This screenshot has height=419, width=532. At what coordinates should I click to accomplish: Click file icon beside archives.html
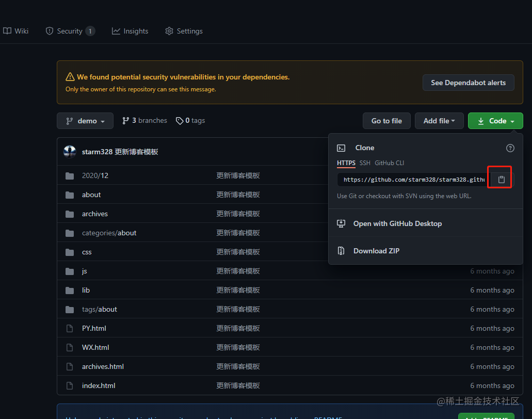pos(70,367)
